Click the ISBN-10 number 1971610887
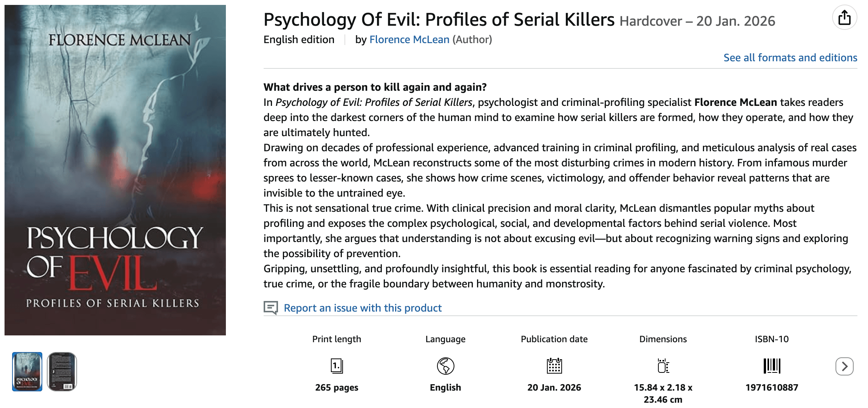Image resolution: width=868 pixels, height=408 pixels. 772,388
